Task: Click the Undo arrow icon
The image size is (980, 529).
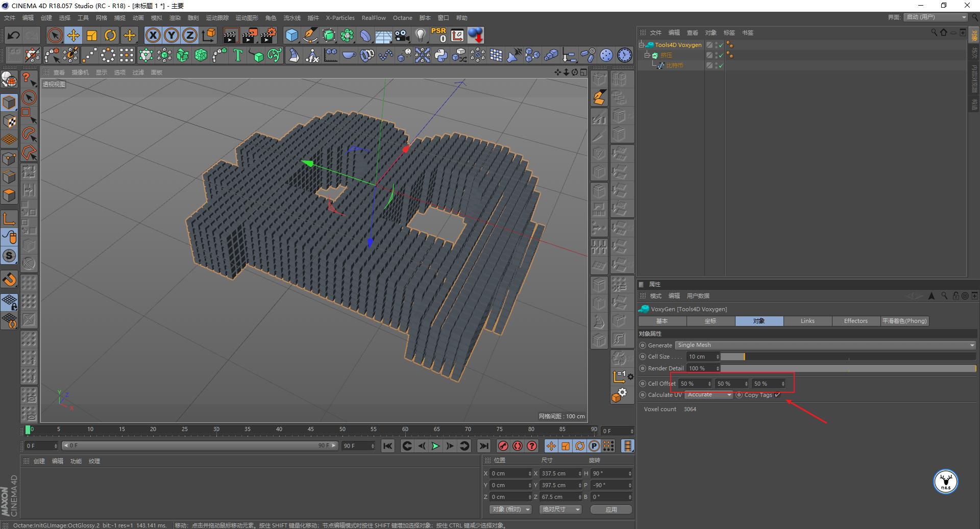Action: (x=14, y=35)
